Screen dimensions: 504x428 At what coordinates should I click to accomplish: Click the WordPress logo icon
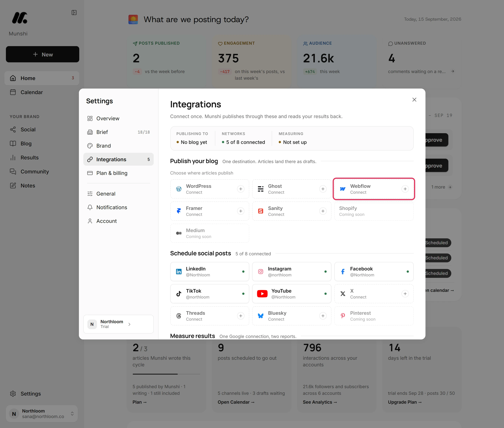(179, 189)
